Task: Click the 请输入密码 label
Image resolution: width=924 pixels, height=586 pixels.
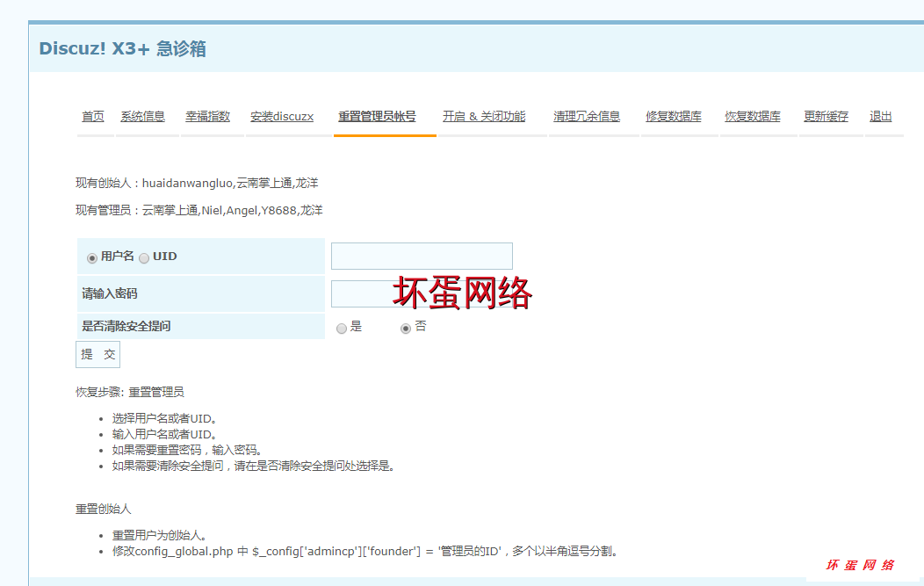Action: 110,293
